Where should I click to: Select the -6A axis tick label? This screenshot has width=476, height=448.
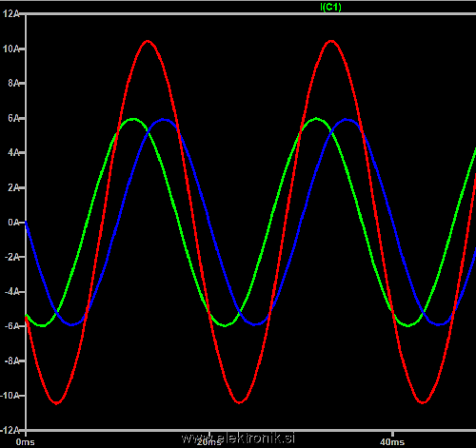click(x=12, y=326)
